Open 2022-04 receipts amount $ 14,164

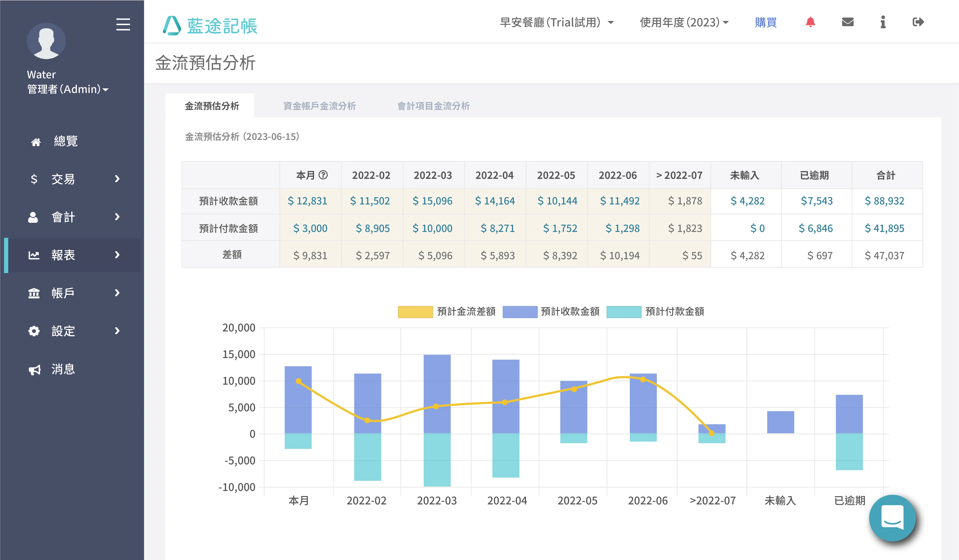(x=495, y=201)
